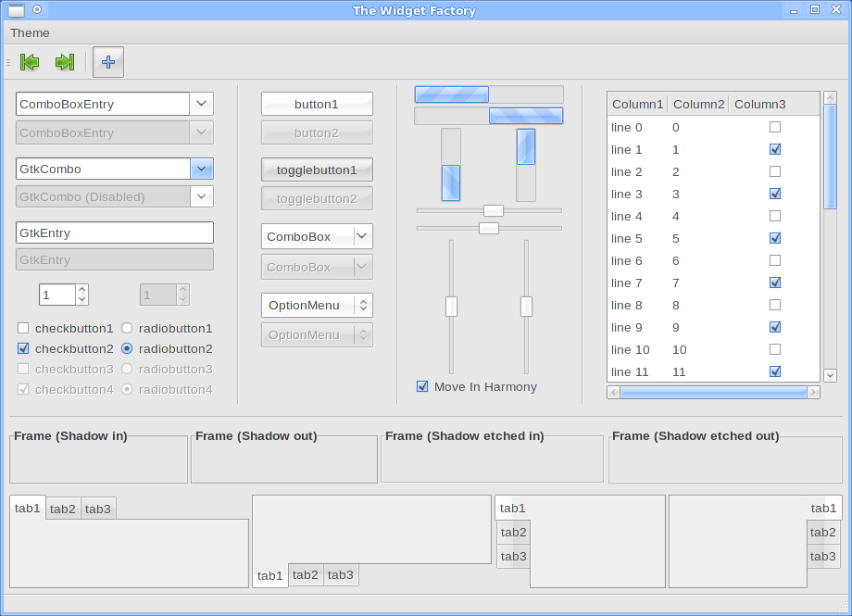Click the green go-to-first arrow icon
Screen dimensions: 852x616
[x=30, y=62]
